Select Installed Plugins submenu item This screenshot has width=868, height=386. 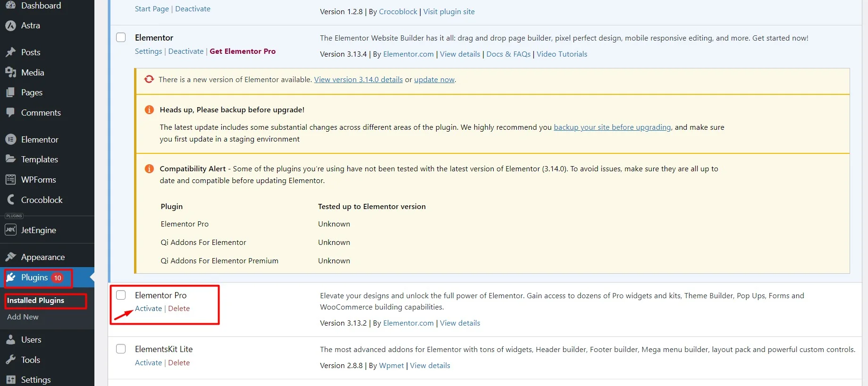pyautogui.click(x=35, y=301)
